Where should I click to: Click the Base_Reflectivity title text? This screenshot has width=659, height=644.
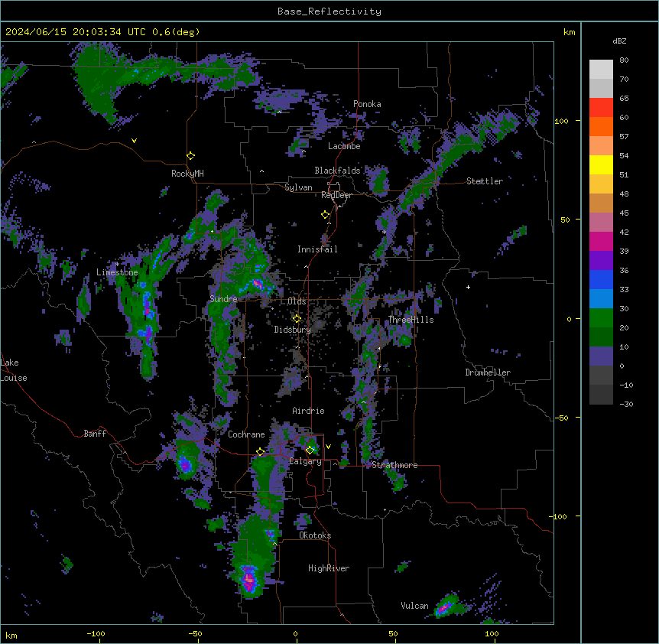(x=329, y=11)
